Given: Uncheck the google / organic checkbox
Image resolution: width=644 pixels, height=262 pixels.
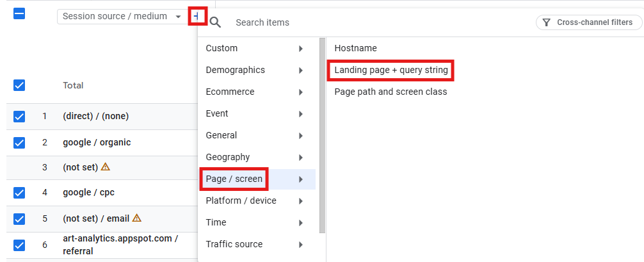Looking at the screenshot, I should tap(19, 143).
